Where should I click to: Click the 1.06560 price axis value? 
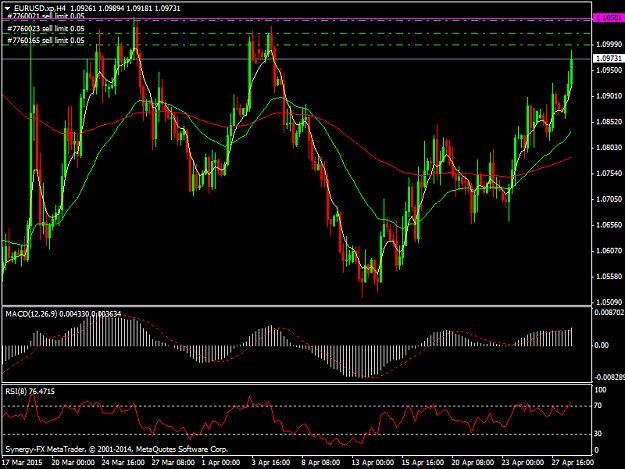[x=609, y=225]
